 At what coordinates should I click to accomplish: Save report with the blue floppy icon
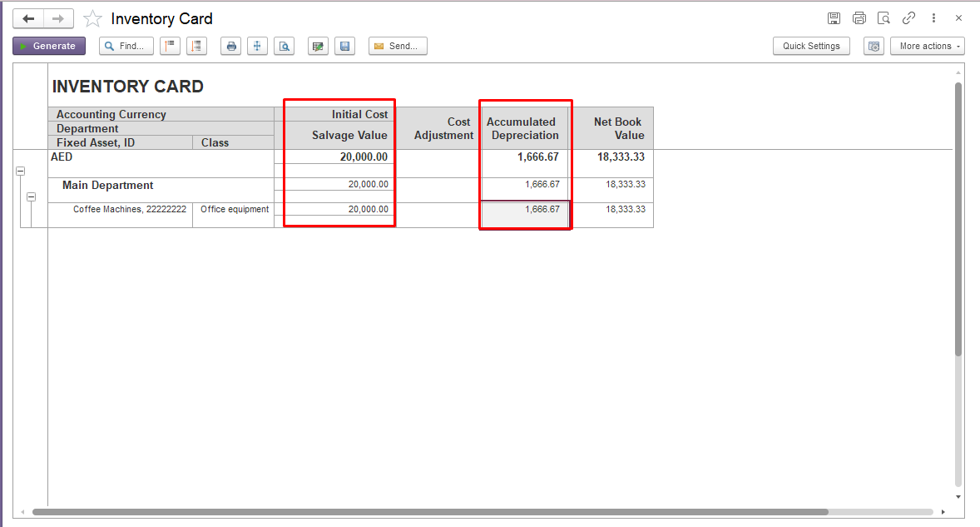click(345, 46)
